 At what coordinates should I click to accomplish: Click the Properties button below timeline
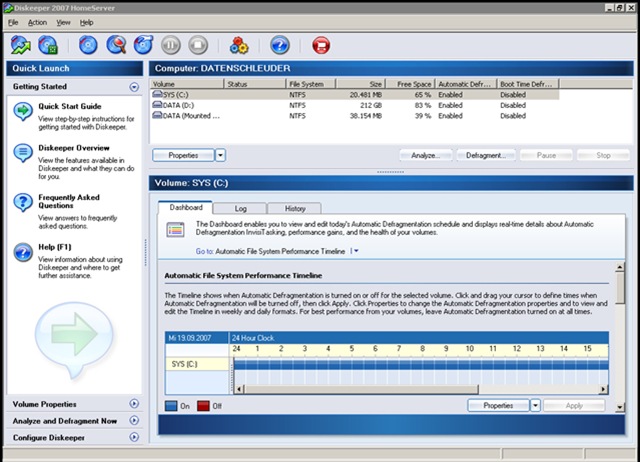click(x=498, y=405)
